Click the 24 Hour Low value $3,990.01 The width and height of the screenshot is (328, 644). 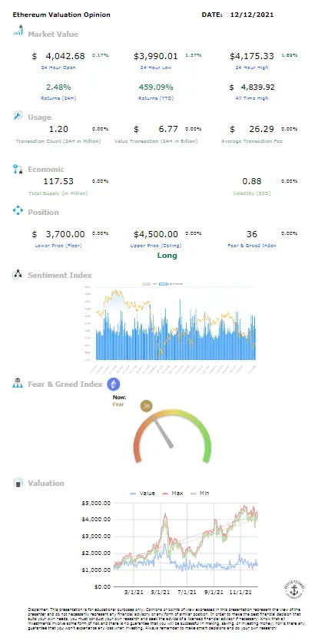156,56
